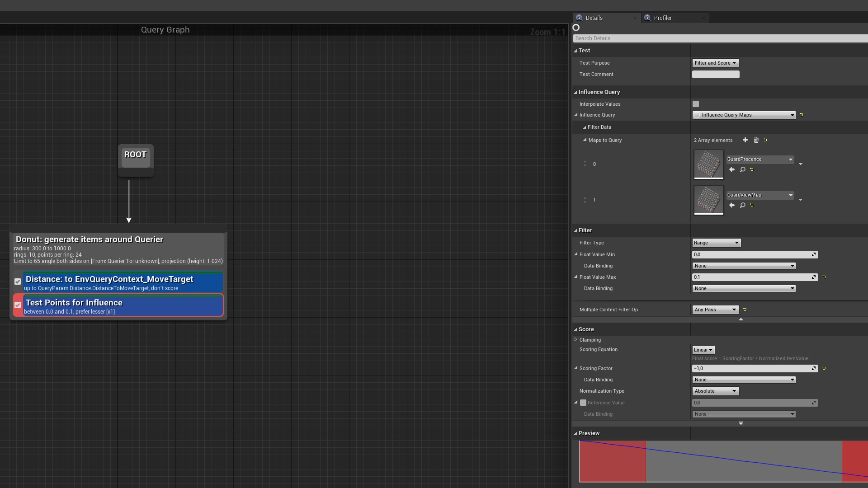Image resolution: width=868 pixels, height=488 pixels.
Task: Click the GuardPrecence map thumbnail
Action: [x=708, y=164]
